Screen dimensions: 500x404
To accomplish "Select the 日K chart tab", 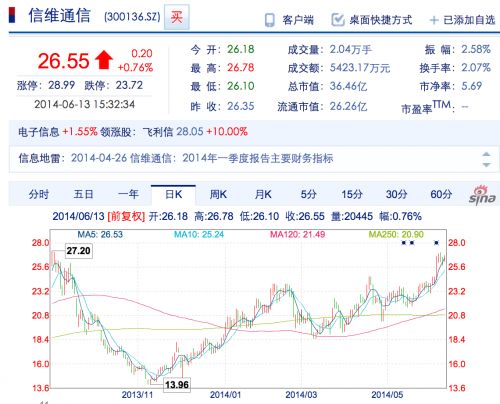I will tap(173, 195).
